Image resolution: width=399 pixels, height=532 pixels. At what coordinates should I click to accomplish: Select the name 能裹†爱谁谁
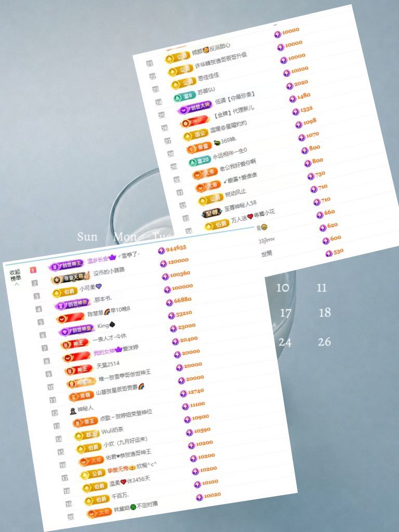coord(240,179)
